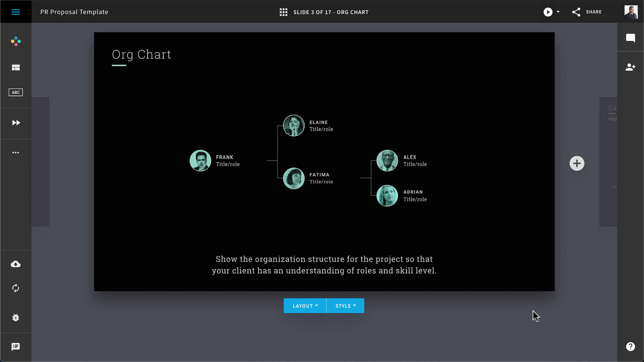The height and width of the screenshot is (362, 644).
Task: Click the cloud export icon
Action: click(16, 264)
